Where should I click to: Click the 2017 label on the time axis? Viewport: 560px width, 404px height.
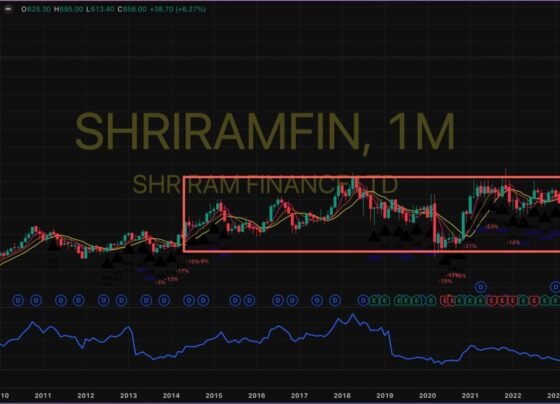click(299, 395)
